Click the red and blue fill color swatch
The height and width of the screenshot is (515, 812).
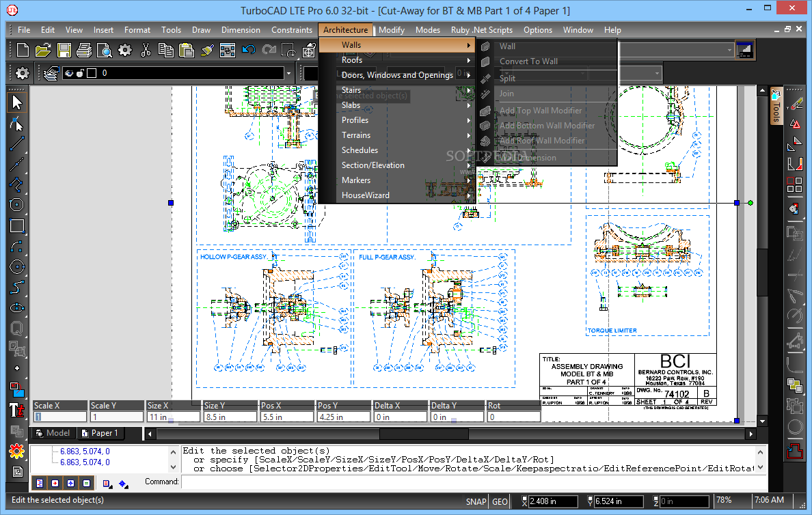(16, 390)
